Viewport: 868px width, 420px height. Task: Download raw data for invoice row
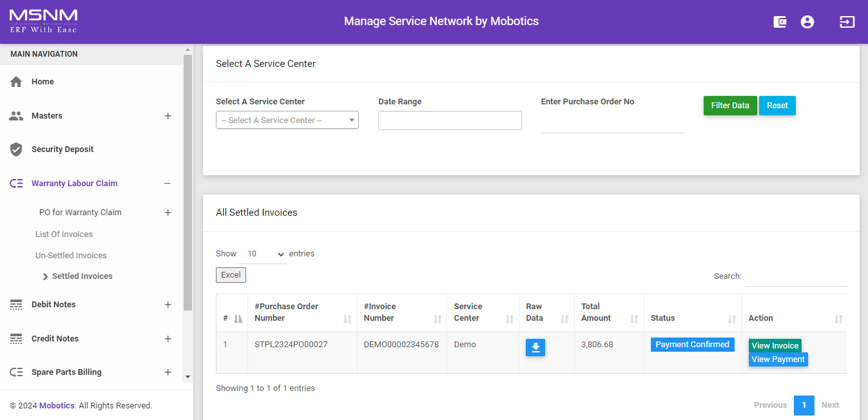pyautogui.click(x=535, y=348)
